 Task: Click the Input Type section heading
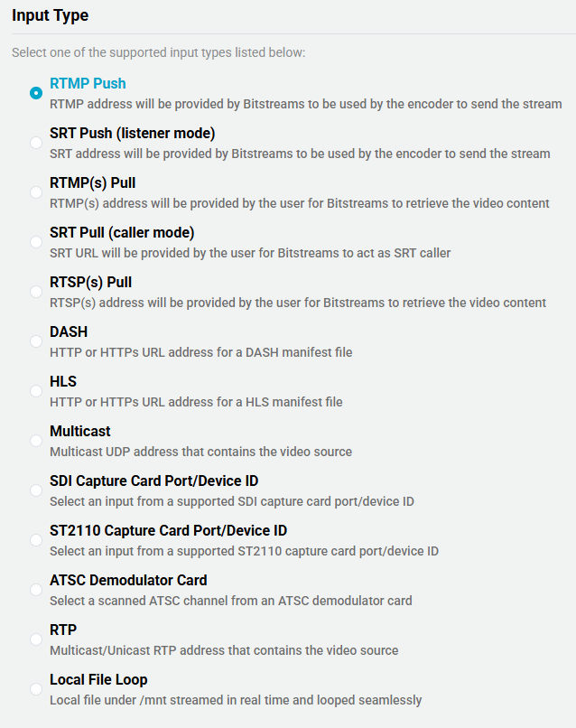(51, 15)
